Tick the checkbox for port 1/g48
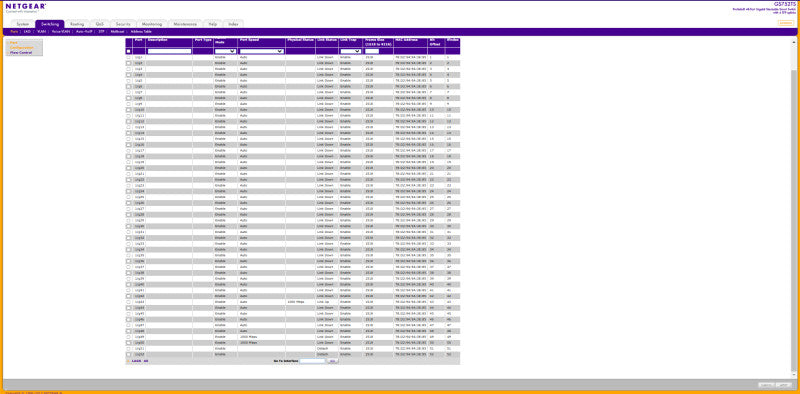The height and width of the screenshot is (394, 800). tap(129, 331)
